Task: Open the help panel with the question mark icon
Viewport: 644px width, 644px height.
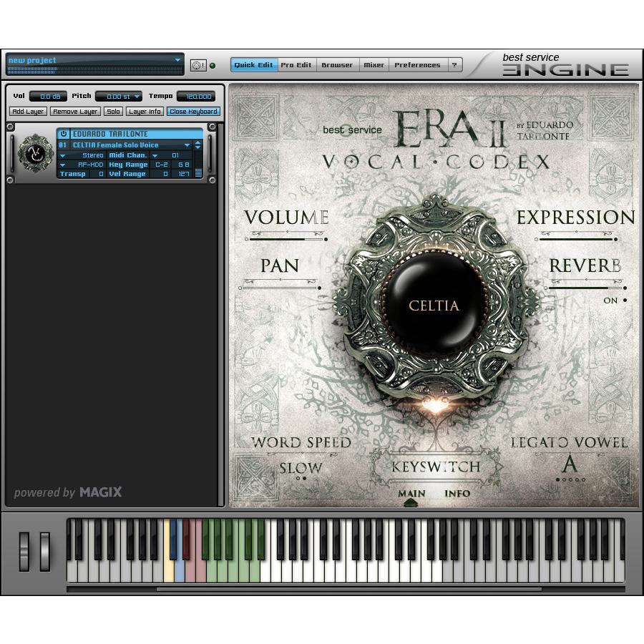Action: [x=455, y=64]
